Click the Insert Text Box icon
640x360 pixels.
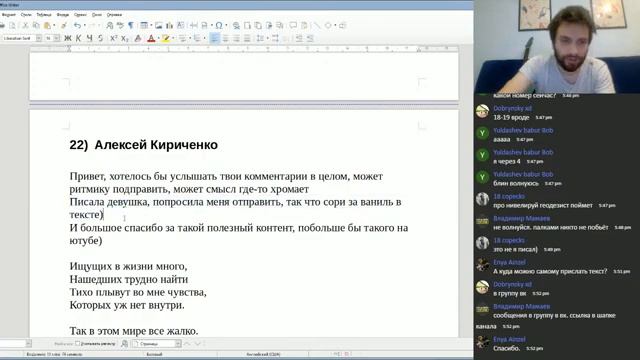click(x=180, y=25)
